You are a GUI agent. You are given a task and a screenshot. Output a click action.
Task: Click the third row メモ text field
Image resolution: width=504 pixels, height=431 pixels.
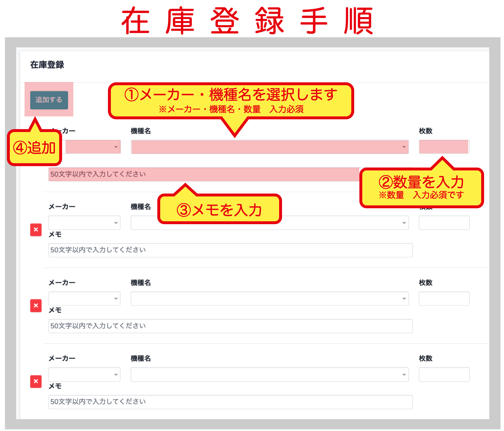tap(230, 326)
